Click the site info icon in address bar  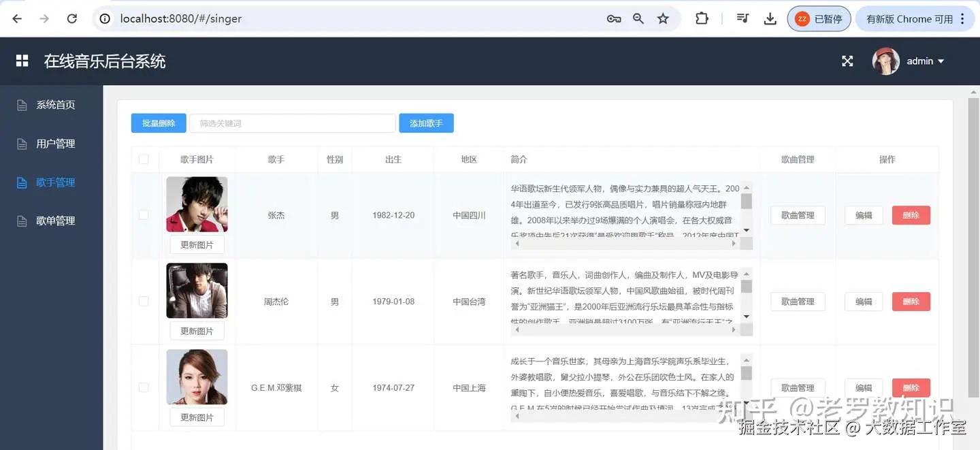[105, 19]
